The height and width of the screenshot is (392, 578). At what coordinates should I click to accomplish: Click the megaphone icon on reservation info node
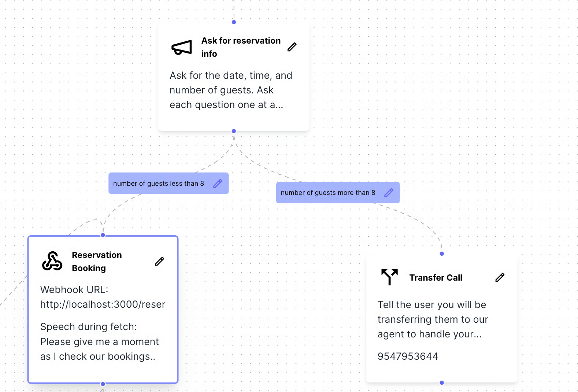182,47
